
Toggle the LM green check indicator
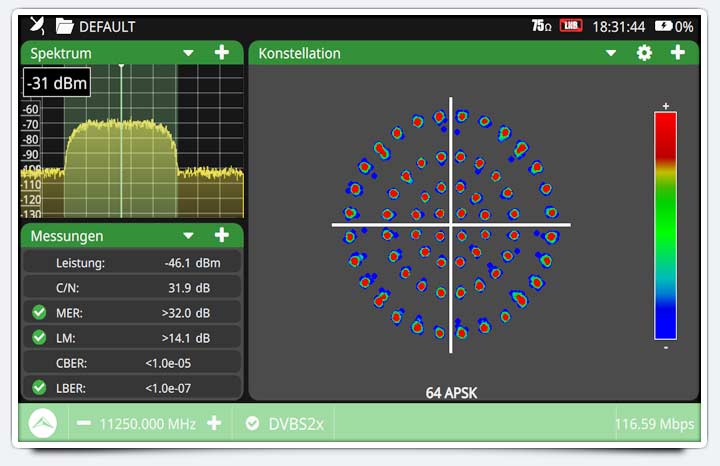(39, 337)
